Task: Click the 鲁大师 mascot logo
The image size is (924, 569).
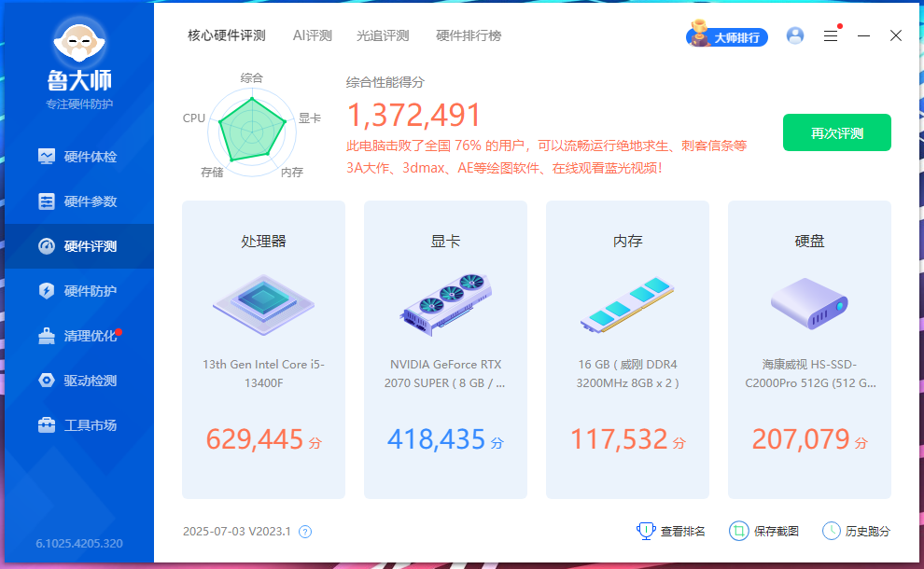Action: [x=79, y=42]
